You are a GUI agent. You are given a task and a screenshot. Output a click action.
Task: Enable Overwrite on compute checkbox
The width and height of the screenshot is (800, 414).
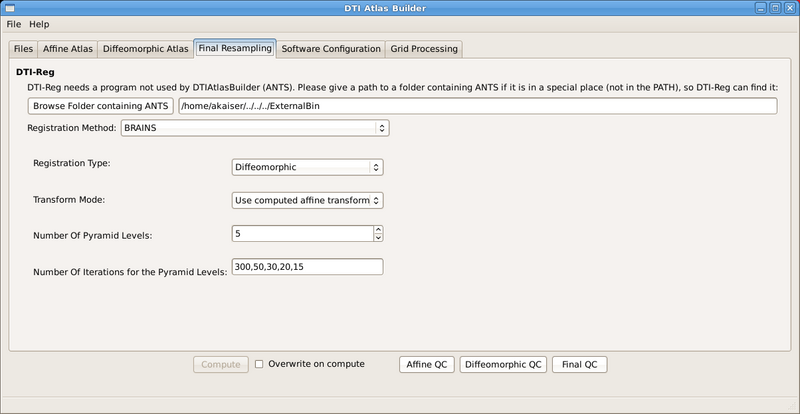[x=259, y=364]
